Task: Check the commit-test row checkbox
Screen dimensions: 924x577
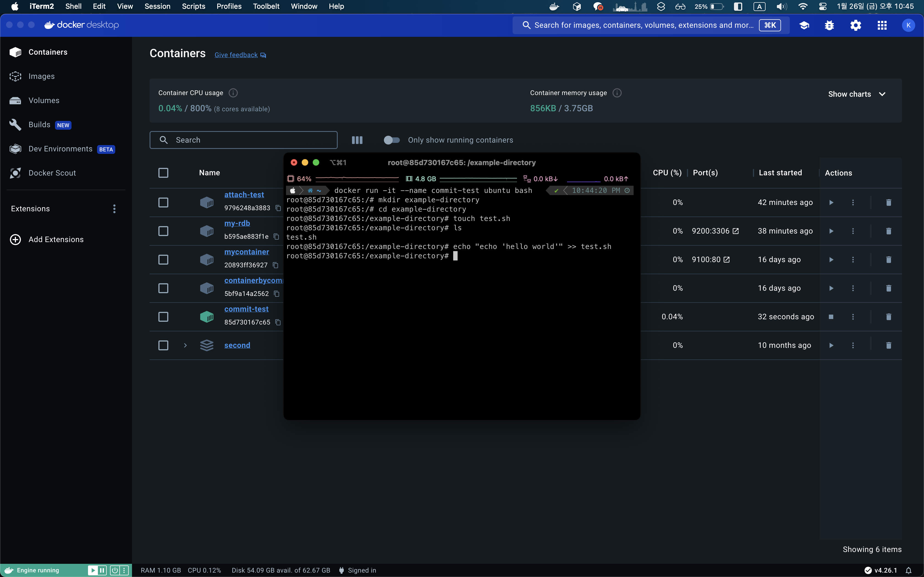Action: [163, 317]
